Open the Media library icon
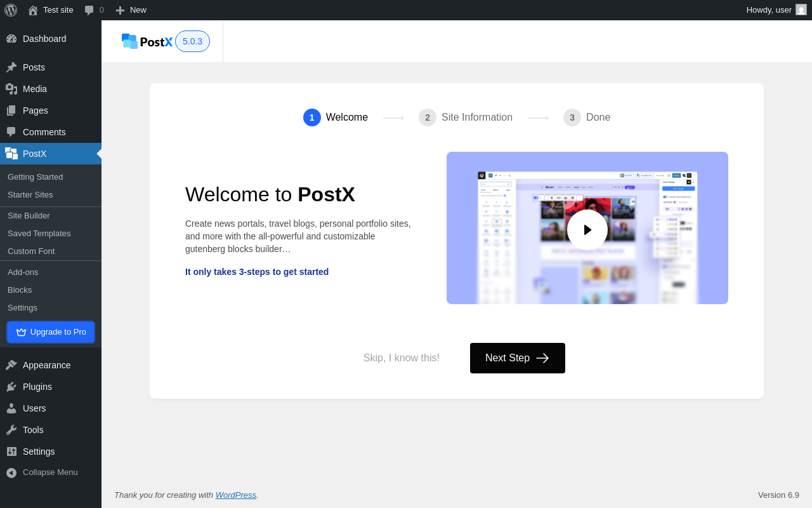The width and height of the screenshot is (812, 508). tap(11, 89)
